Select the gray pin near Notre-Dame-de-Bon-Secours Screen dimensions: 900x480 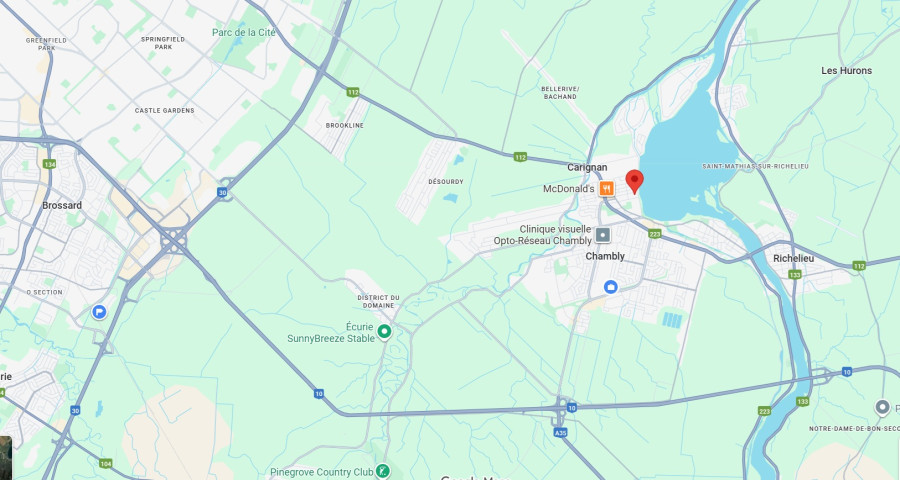[x=882, y=408]
